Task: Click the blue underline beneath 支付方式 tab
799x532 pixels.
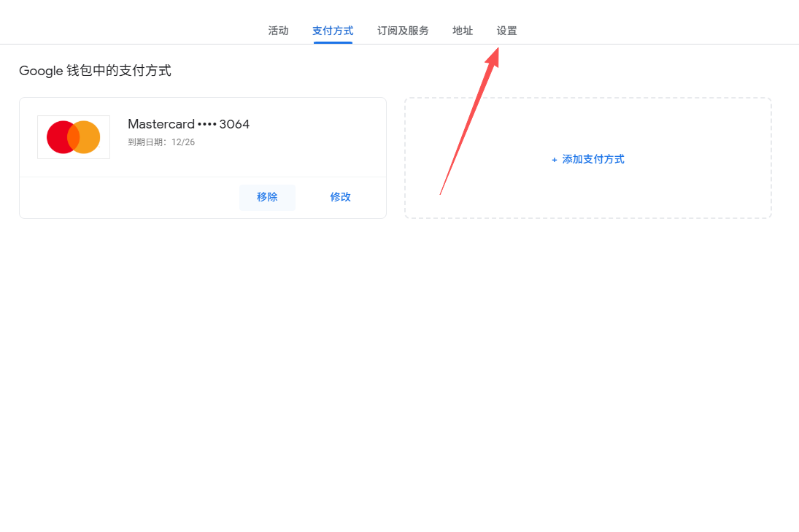Action: 333,42
